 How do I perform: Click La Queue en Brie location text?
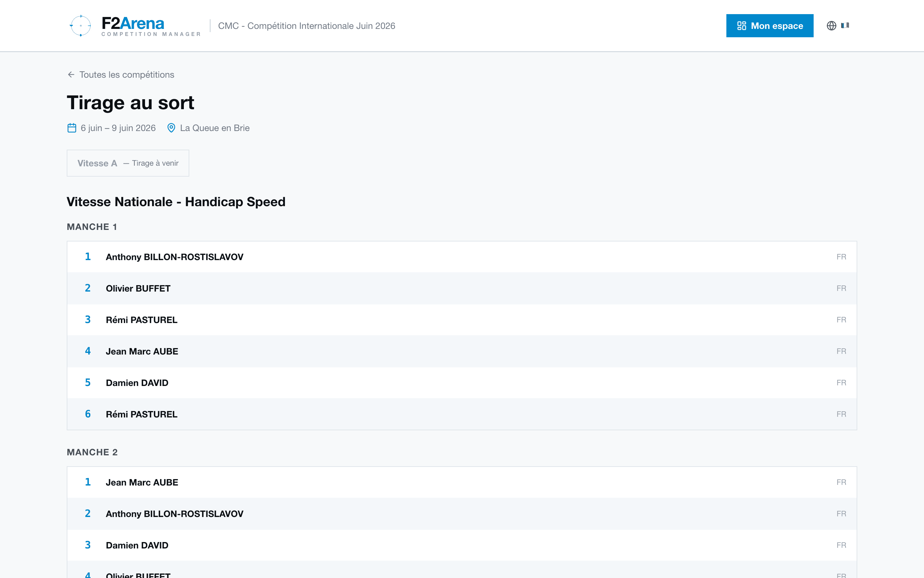(x=215, y=128)
